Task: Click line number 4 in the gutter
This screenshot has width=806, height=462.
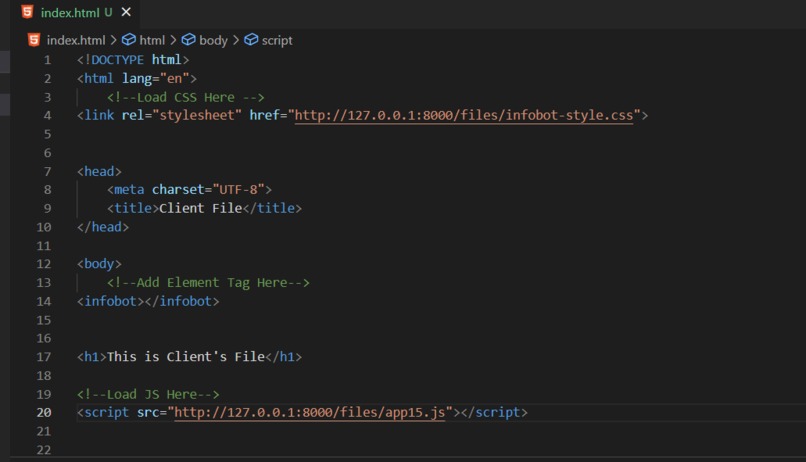Action: pos(47,116)
